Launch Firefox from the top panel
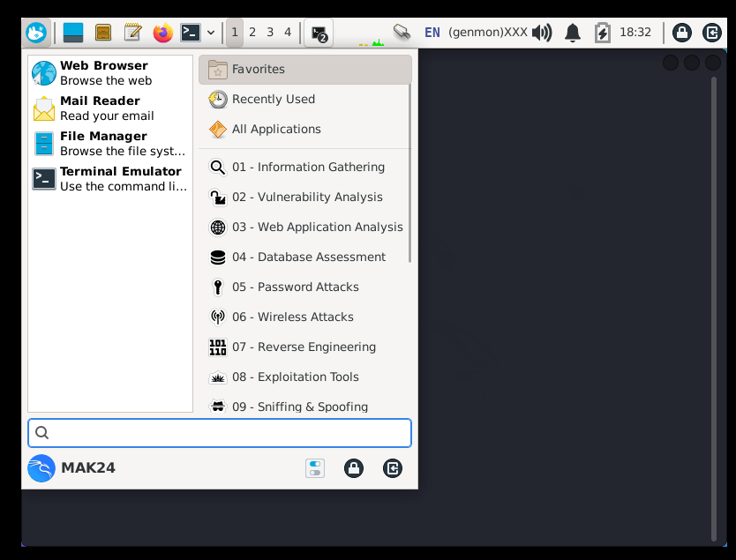 [162, 32]
